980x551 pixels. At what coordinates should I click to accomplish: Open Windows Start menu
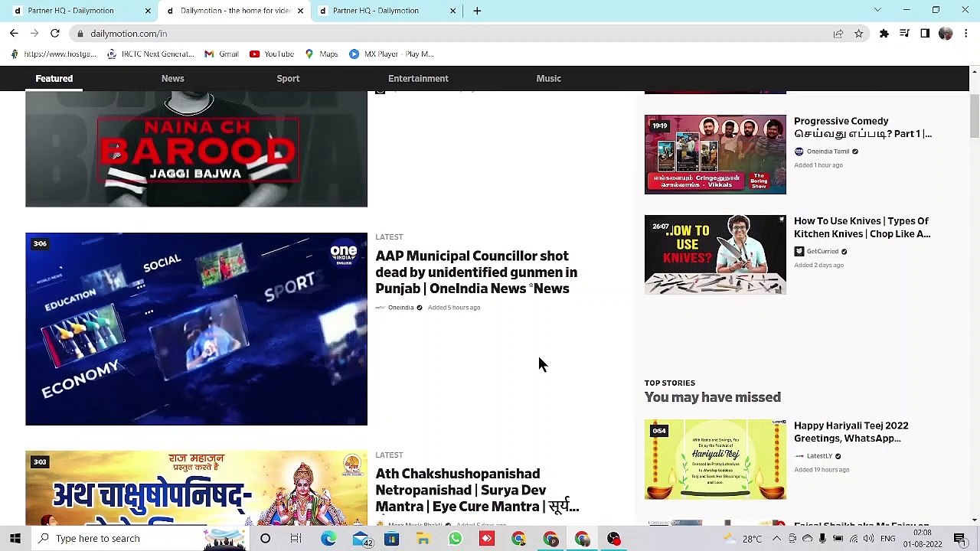coord(15,539)
